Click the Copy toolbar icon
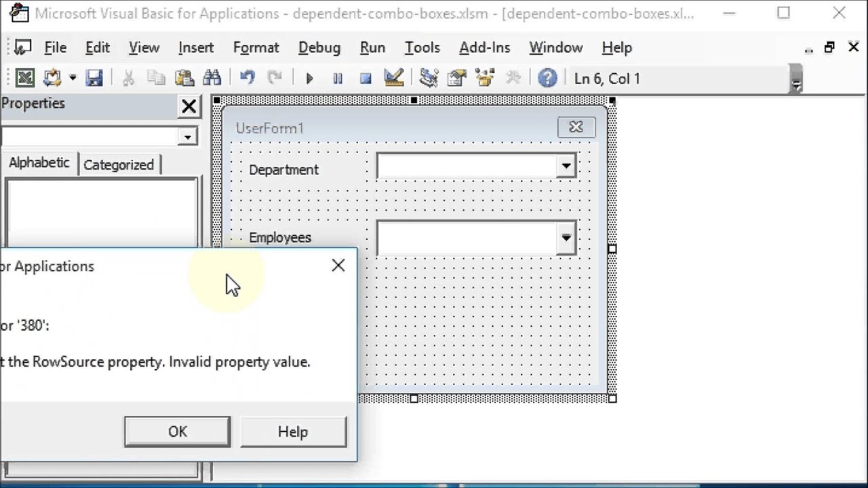Image resolution: width=868 pixels, height=488 pixels. (x=156, y=78)
